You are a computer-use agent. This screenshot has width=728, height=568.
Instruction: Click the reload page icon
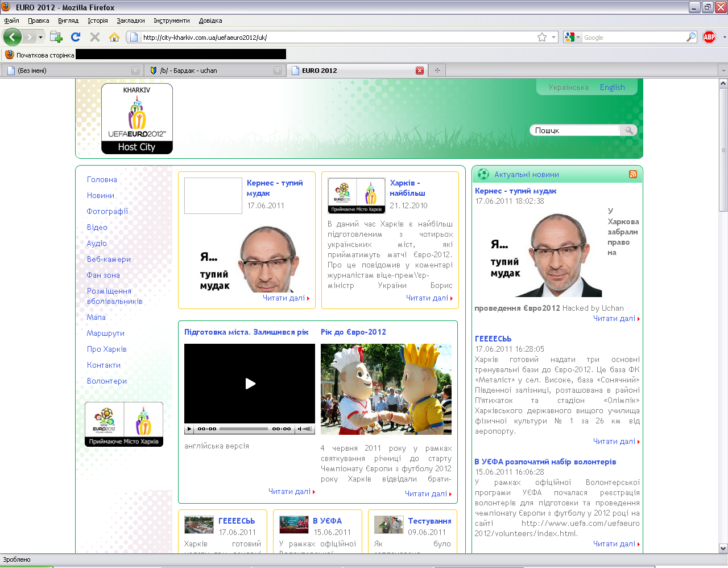click(76, 37)
